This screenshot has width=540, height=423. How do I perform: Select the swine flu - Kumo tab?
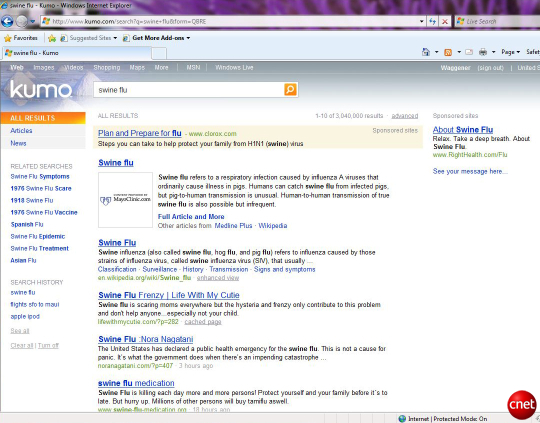(x=77, y=53)
